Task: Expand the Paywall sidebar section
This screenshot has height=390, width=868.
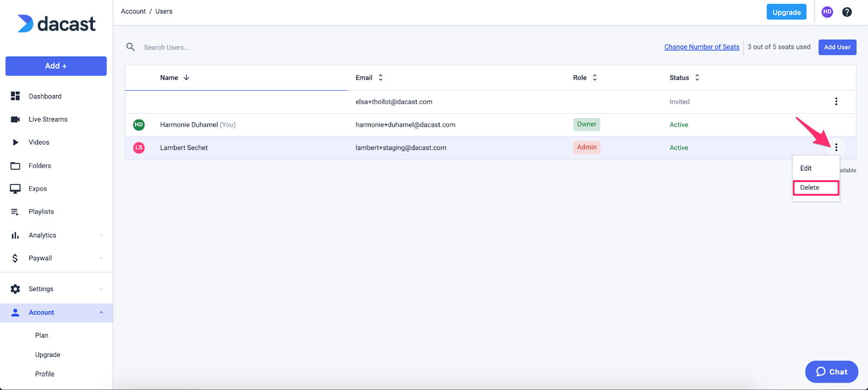Action: pyautogui.click(x=101, y=259)
